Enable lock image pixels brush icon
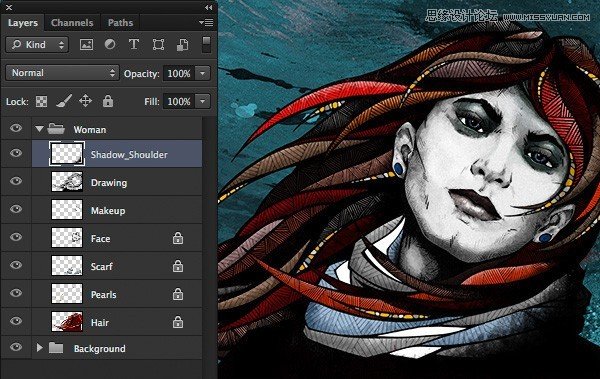 point(64,101)
